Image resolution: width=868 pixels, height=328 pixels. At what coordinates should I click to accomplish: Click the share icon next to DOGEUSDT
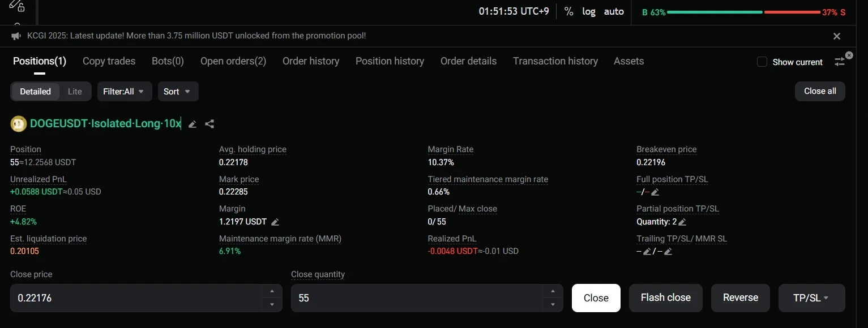point(209,124)
